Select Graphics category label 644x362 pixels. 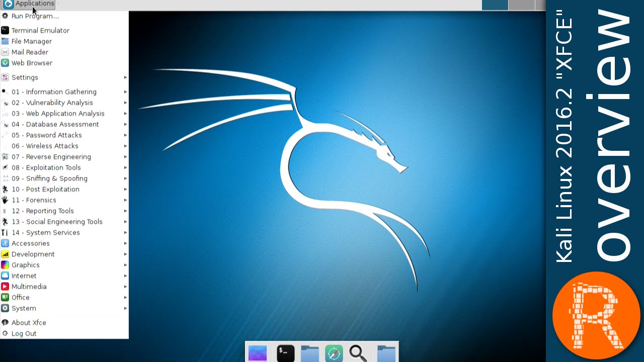click(25, 264)
